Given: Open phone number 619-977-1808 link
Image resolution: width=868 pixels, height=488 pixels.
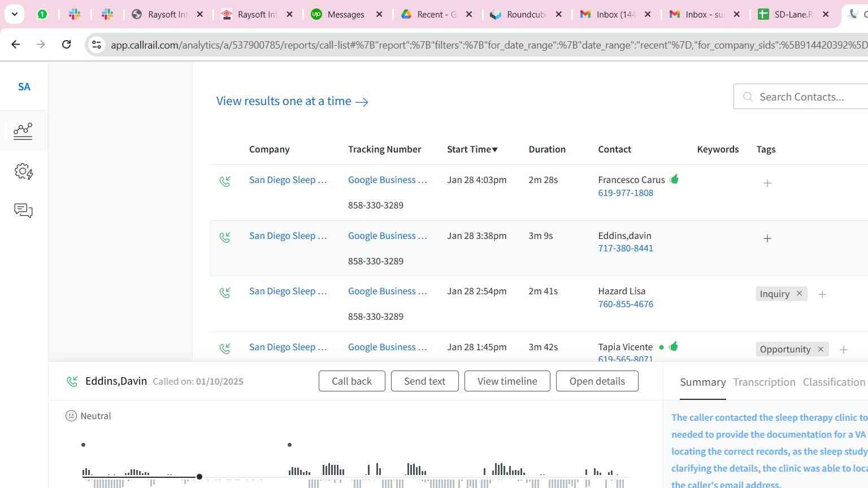Looking at the screenshot, I should [626, 193].
